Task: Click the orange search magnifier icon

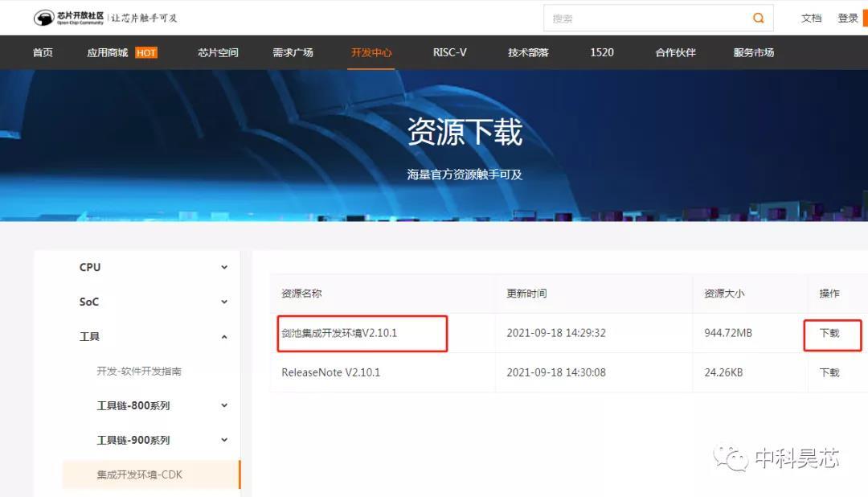Action: click(758, 18)
